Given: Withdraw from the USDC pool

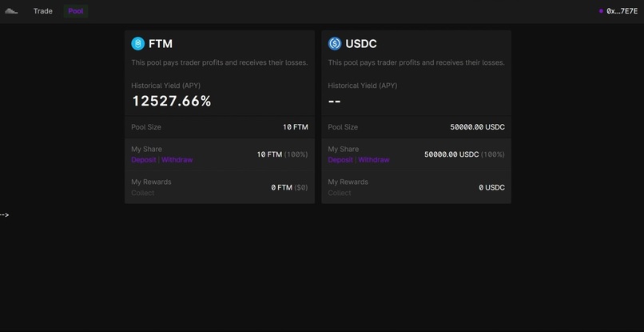Looking at the screenshot, I should tap(374, 160).
